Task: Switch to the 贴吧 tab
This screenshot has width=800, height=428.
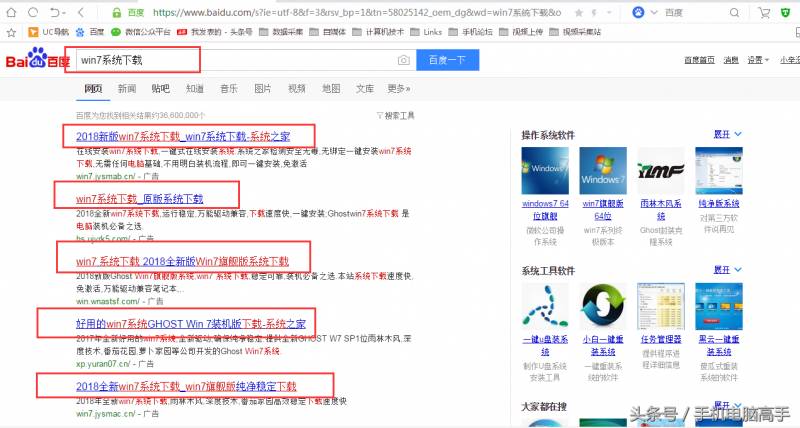Action: pos(161,89)
